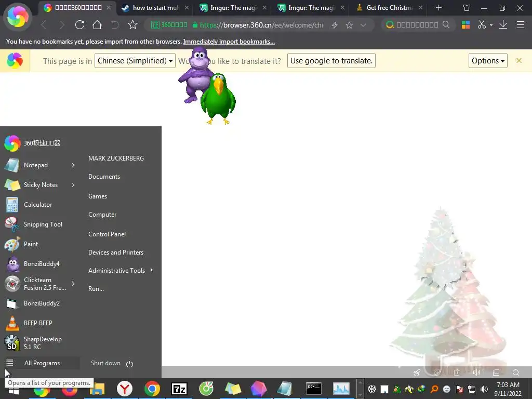The image size is (532, 399).
Task: Click the favorites star beside the home icon
Action: click(132, 25)
